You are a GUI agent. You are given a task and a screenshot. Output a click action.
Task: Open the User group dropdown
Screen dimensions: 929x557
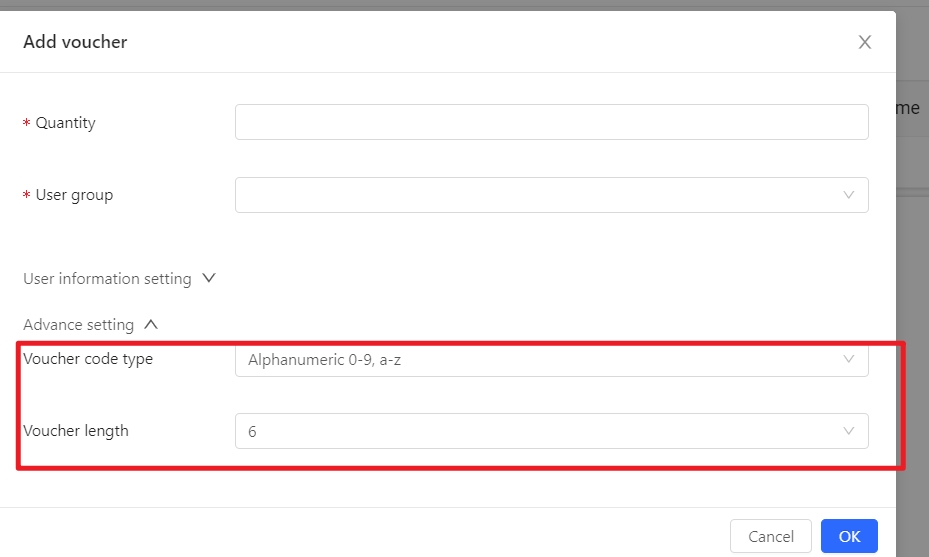[x=552, y=195]
